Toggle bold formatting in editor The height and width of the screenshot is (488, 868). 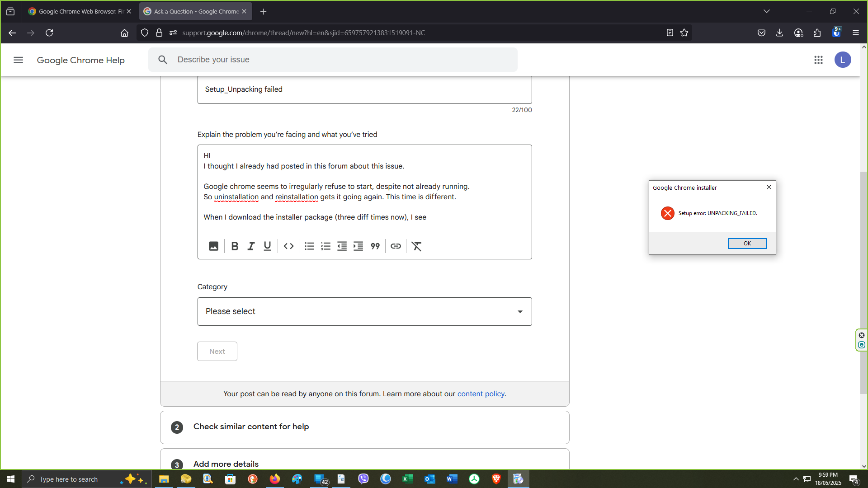[x=235, y=246]
